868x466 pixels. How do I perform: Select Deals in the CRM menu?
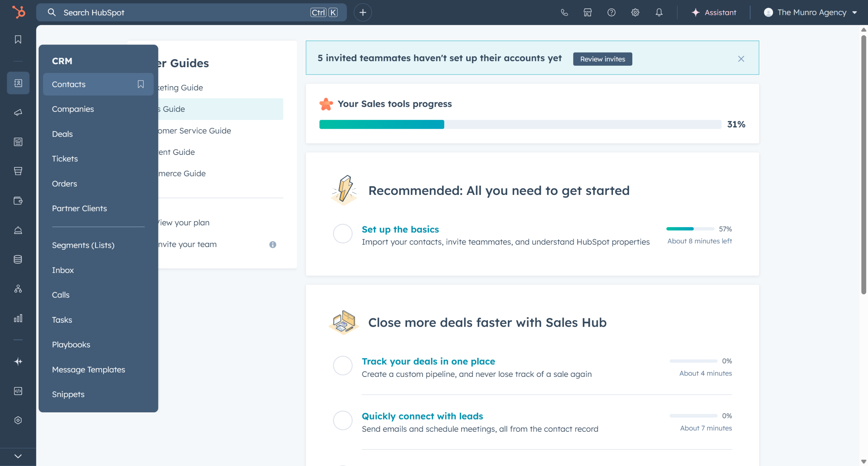[x=62, y=134]
